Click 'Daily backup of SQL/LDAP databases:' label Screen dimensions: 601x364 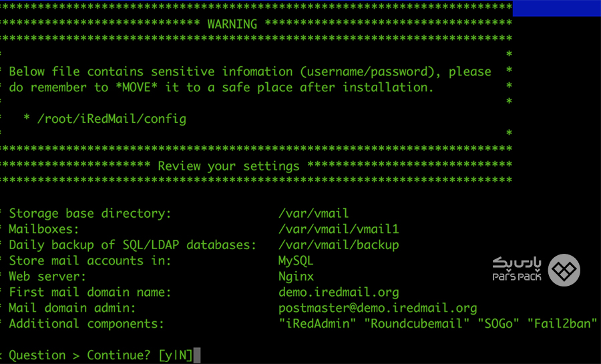click(x=133, y=245)
